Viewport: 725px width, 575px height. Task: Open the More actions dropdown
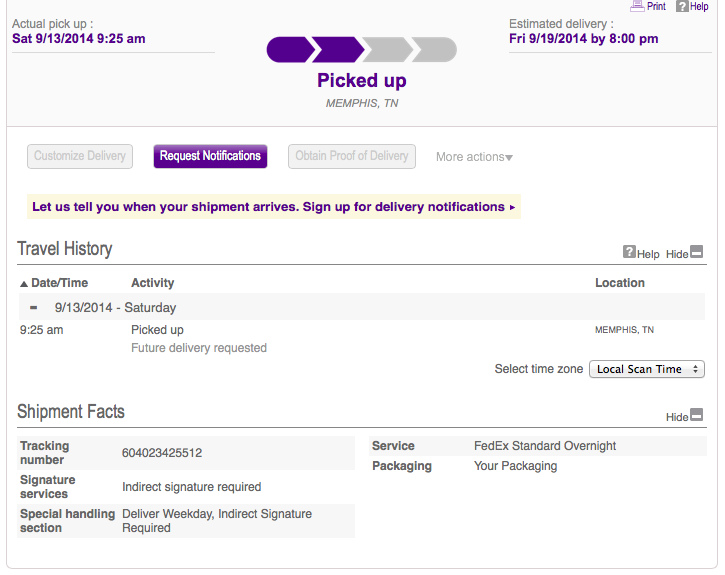pyautogui.click(x=474, y=157)
